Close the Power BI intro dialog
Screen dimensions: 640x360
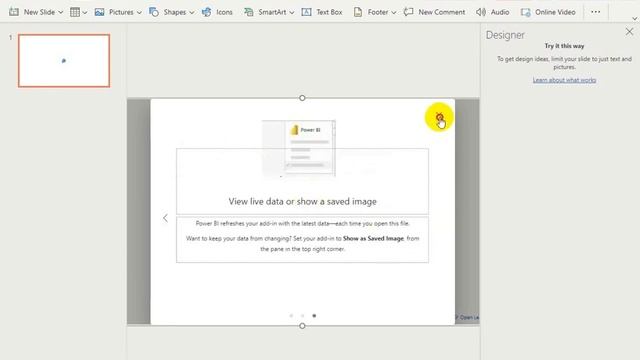click(439, 117)
